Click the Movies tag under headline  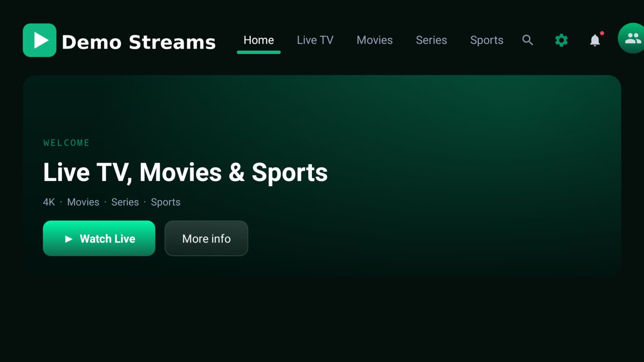coord(83,202)
